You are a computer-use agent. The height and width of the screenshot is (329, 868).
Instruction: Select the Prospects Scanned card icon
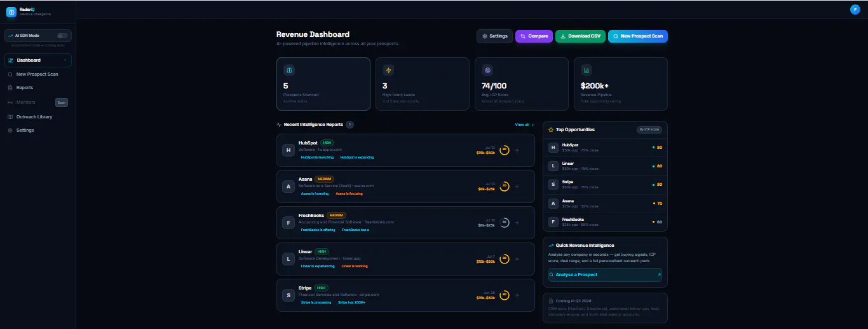click(288, 70)
